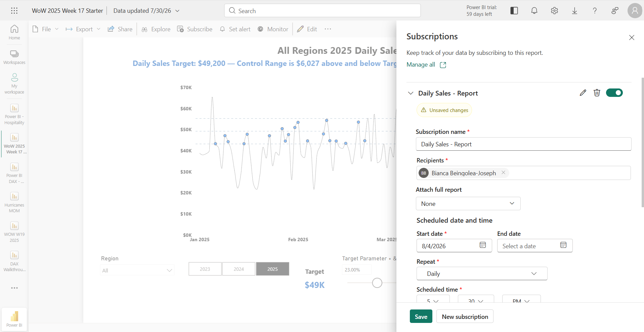Click Set alert in the toolbar
Image resolution: width=644 pixels, height=332 pixels.
(x=235, y=29)
